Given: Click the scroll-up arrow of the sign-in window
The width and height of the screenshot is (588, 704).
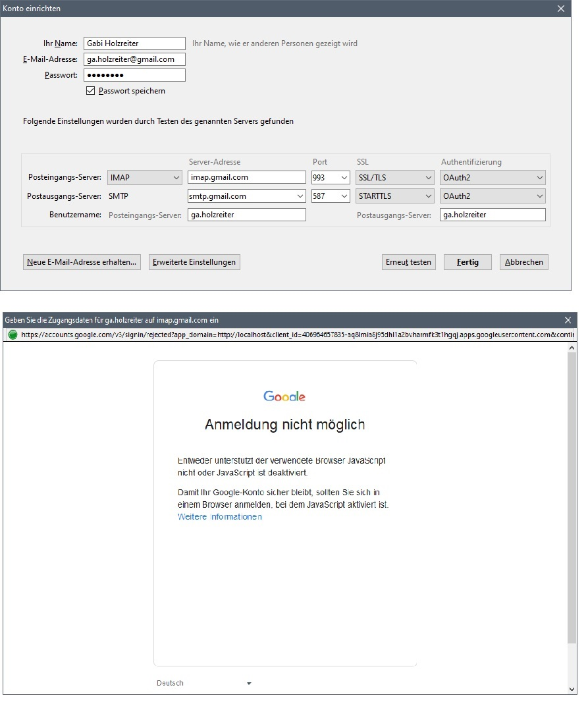Looking at the screenshot, I should click(x=572, y=348).
